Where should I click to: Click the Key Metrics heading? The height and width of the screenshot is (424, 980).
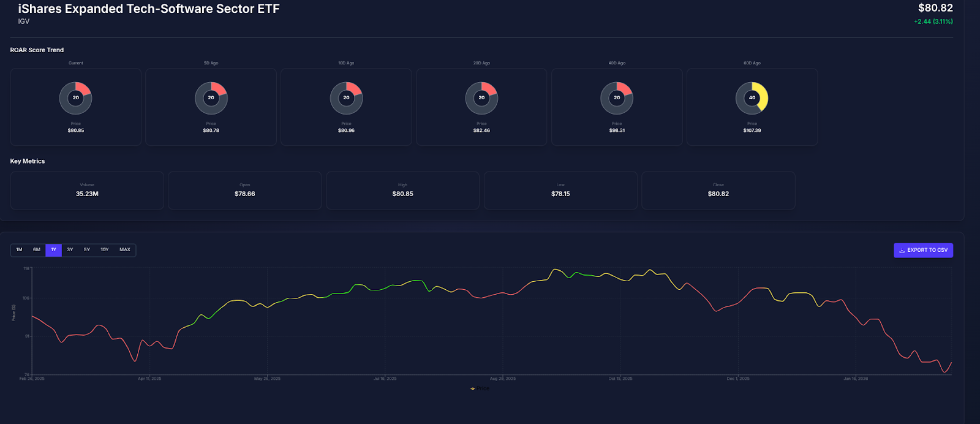click(28, 161)
